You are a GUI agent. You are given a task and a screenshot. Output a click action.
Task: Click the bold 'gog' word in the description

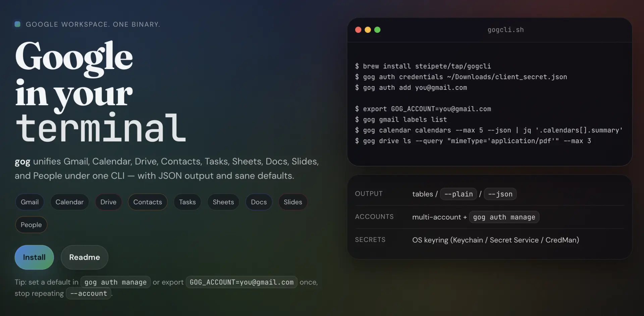point(22,162)
